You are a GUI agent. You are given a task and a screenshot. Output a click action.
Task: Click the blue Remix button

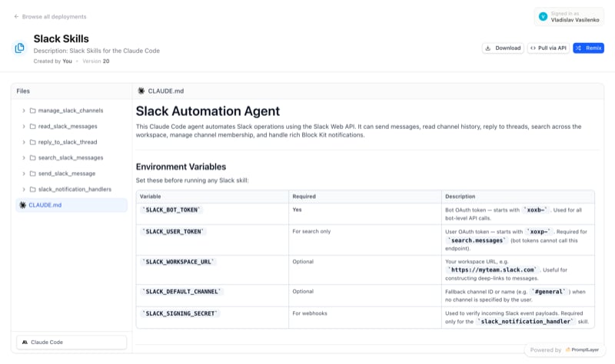[x=588, y=48]
